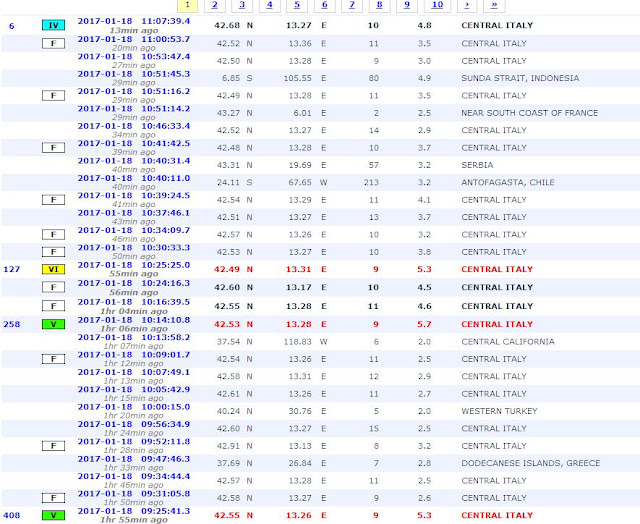Open quake details for 2017-01-18 09:34:44.4

[x=134, y=476]
